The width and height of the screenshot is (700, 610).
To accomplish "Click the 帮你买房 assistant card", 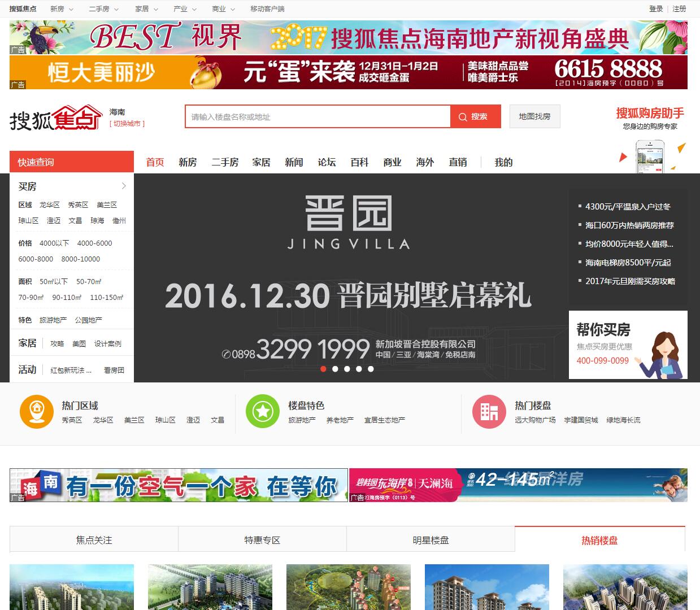I will [x=628, y=345].
